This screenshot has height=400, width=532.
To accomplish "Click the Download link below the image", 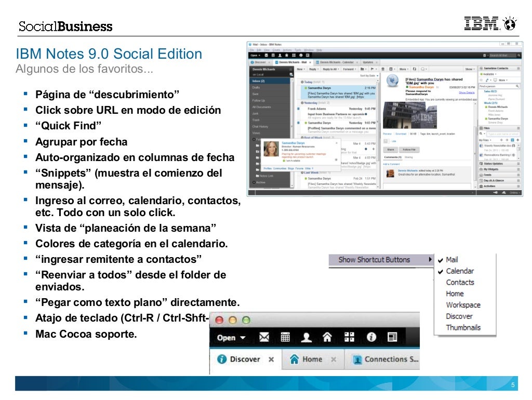I will click(x=401, y=134).
